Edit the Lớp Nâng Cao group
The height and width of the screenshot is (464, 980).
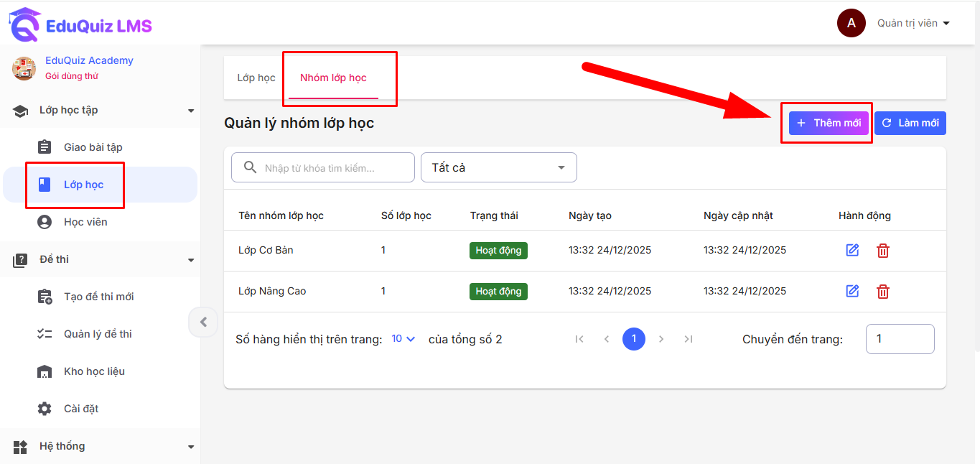852,292
